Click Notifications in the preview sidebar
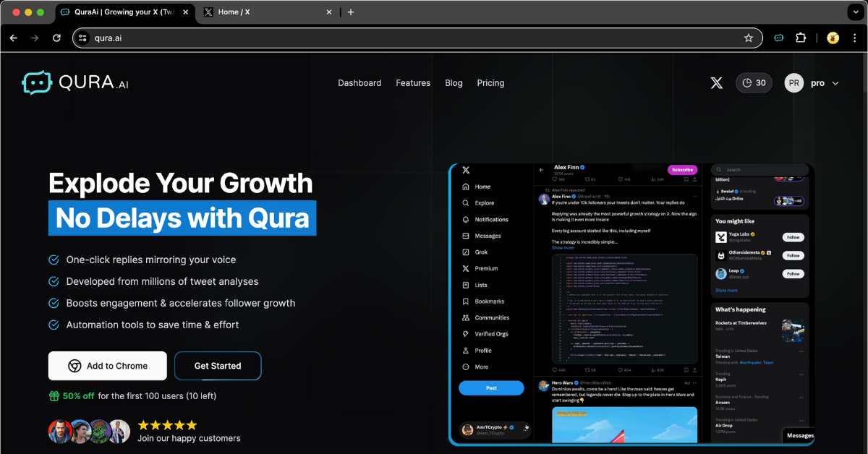The height and width of the screenshot is (454, 868). pyautogui.click(x=485, y=220)
